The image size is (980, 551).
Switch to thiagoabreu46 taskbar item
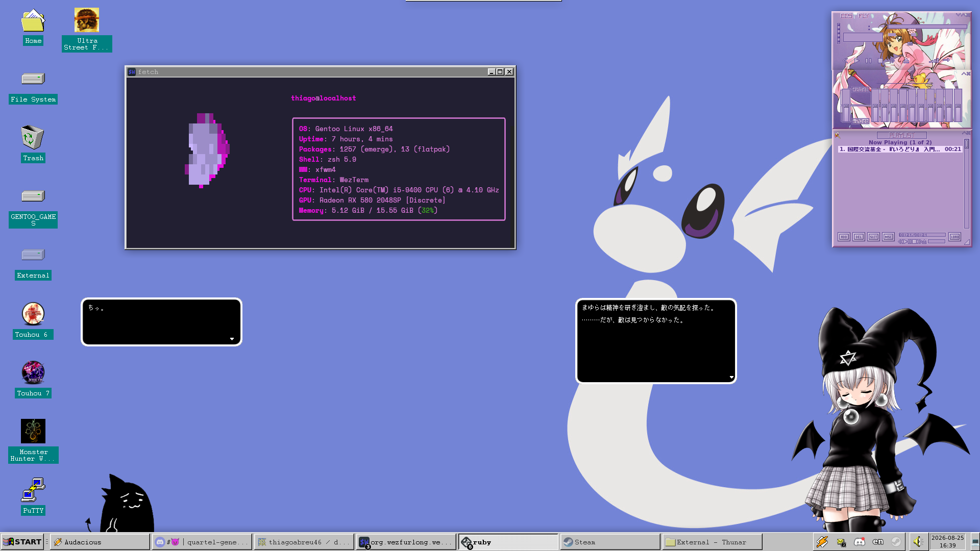(304, 542)
